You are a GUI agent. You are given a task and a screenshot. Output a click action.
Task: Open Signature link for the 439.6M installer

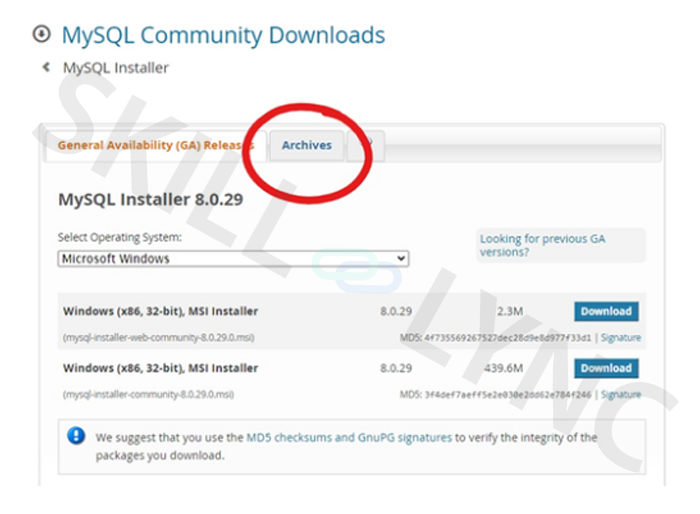point(621,395)
